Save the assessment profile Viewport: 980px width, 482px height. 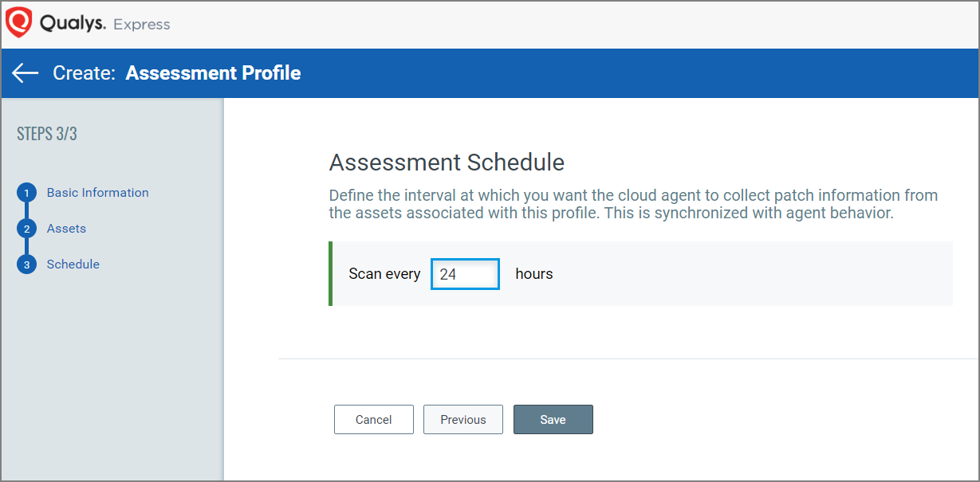click(x=553, y=419)
